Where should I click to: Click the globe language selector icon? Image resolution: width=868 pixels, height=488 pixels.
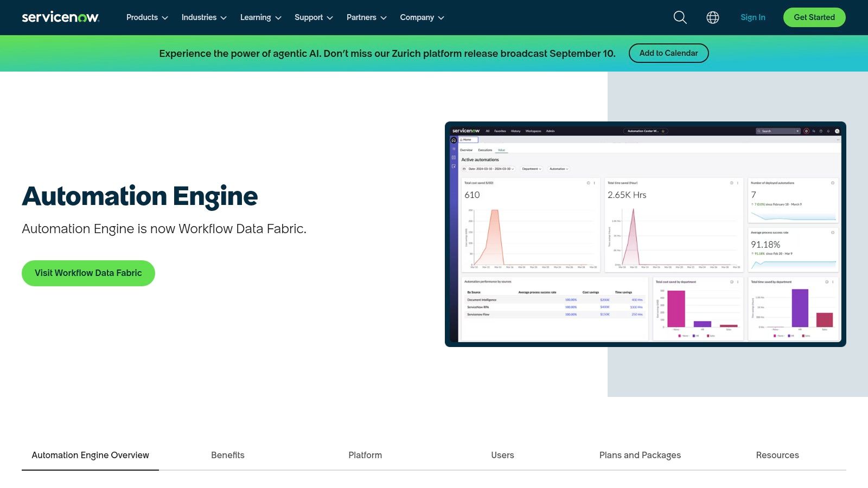click(713, 17)
